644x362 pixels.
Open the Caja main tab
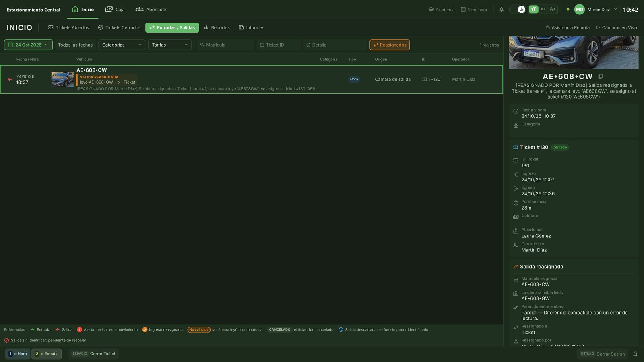115,10
